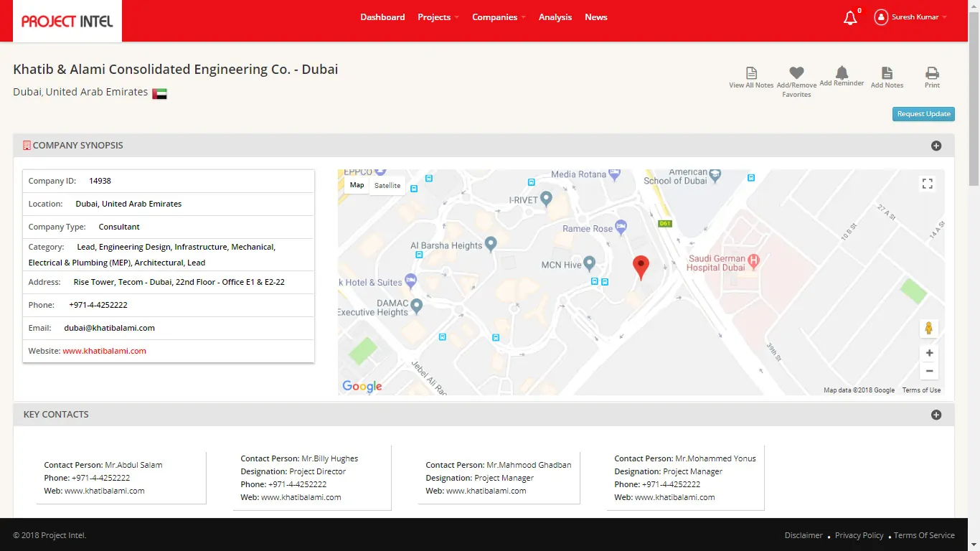Click the UAE flag icon
The image size is (980, 551).
tap(159, 93)
